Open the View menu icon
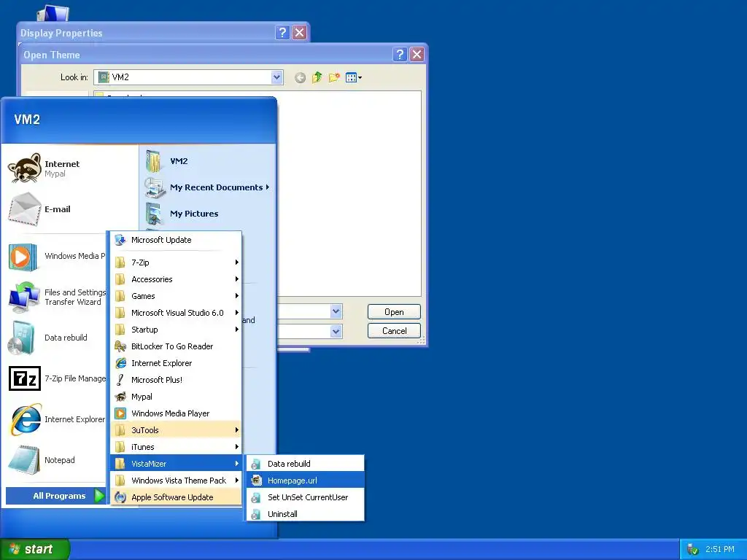 354,77
